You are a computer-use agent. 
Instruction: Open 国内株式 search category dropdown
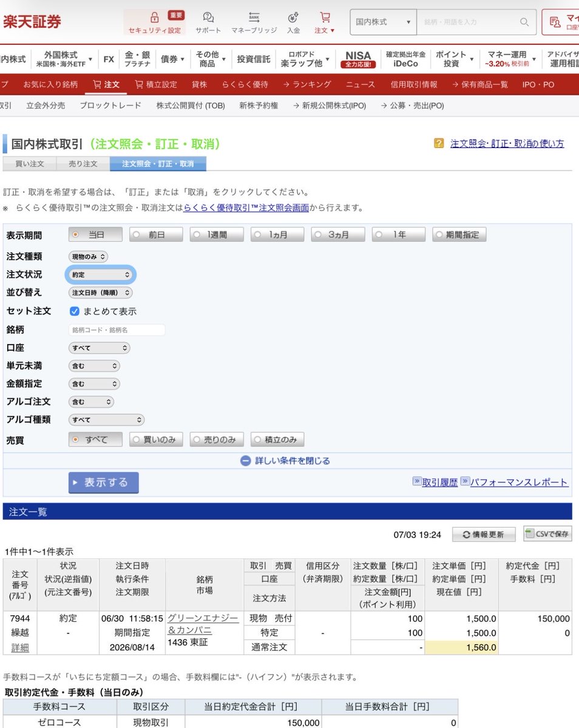tap(383, 22)
